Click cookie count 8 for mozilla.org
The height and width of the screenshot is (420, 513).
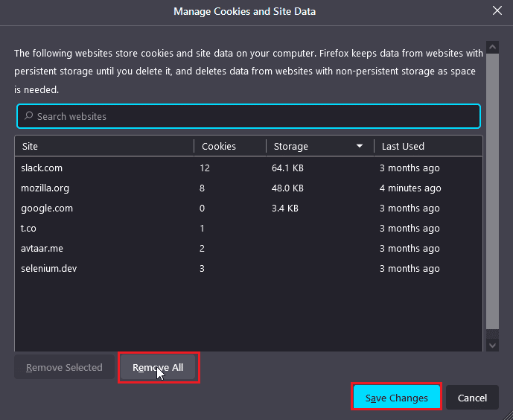[202, 188]
